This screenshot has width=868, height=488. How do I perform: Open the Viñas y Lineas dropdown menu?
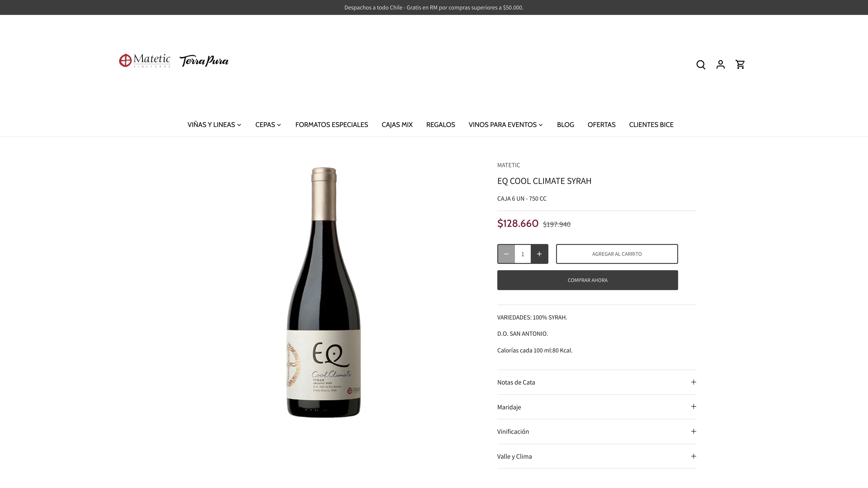pyautogui.click(x=214, y=125)
